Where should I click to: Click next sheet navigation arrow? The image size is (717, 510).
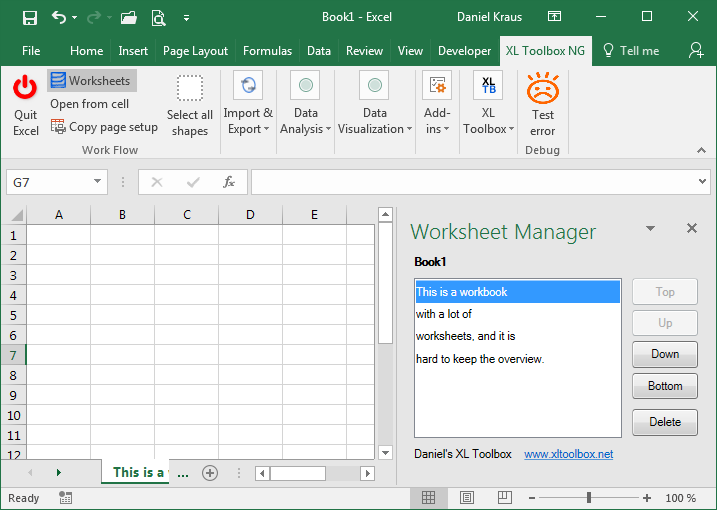(x=59, y=472)
